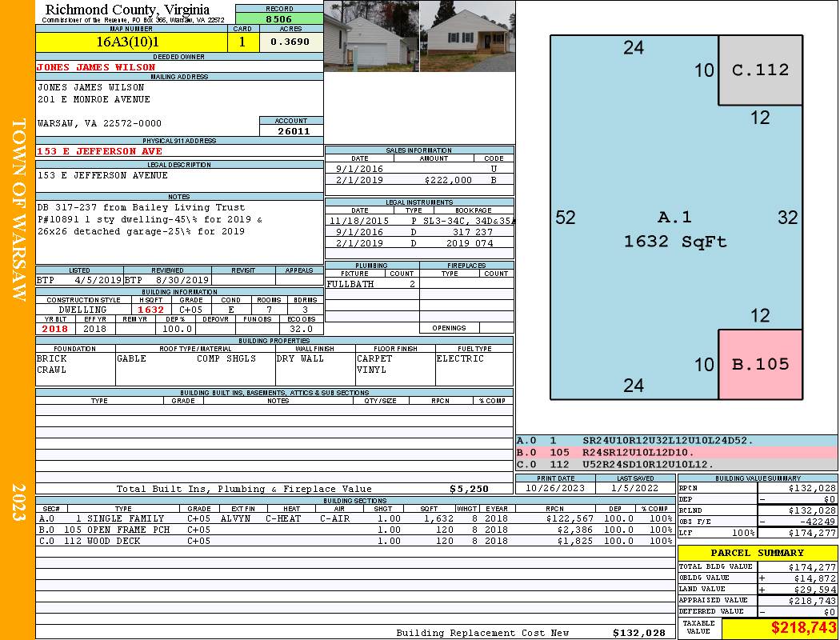Click OBS F/E value -42249
This screenshot has width=840, height=640.
pyautogui.click(x=817, y=522)
